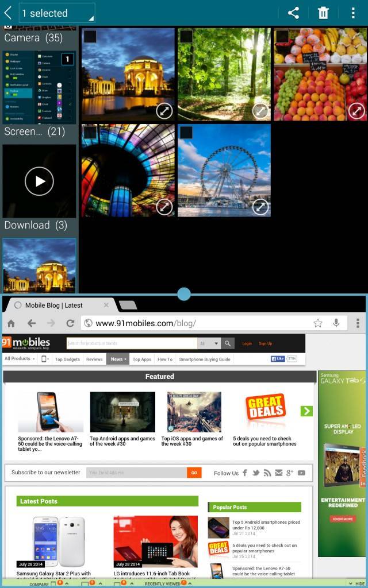Tick the checkbox on the forest photo
The width and height of the screenshot is (368, 588).
click(x=186, y=36)
